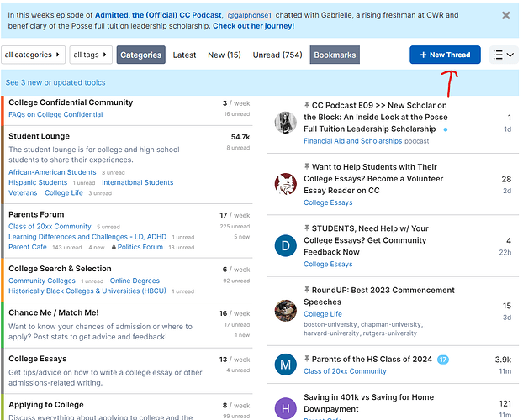Open Community Colleges subcategory
Screen dimensions: 523x420
point(42,281)
